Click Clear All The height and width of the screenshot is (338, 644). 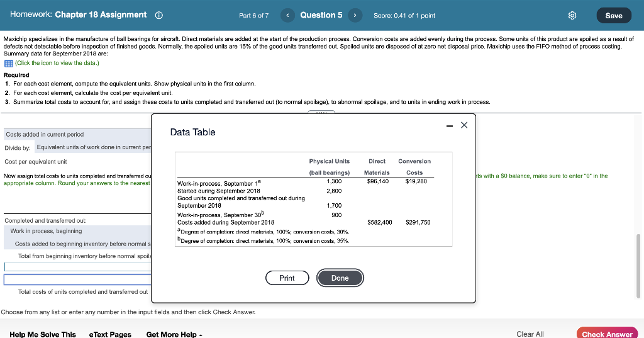coord(530,334)
